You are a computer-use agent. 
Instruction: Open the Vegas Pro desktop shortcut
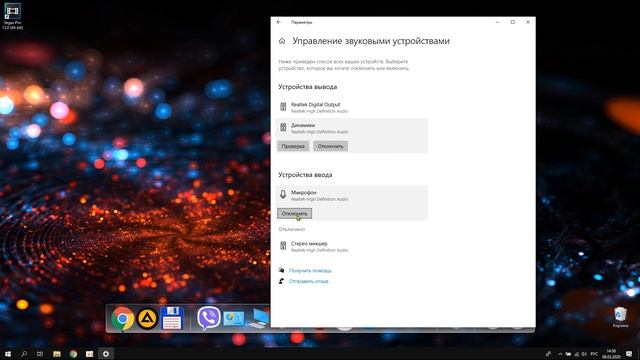[x=12, y=16]
